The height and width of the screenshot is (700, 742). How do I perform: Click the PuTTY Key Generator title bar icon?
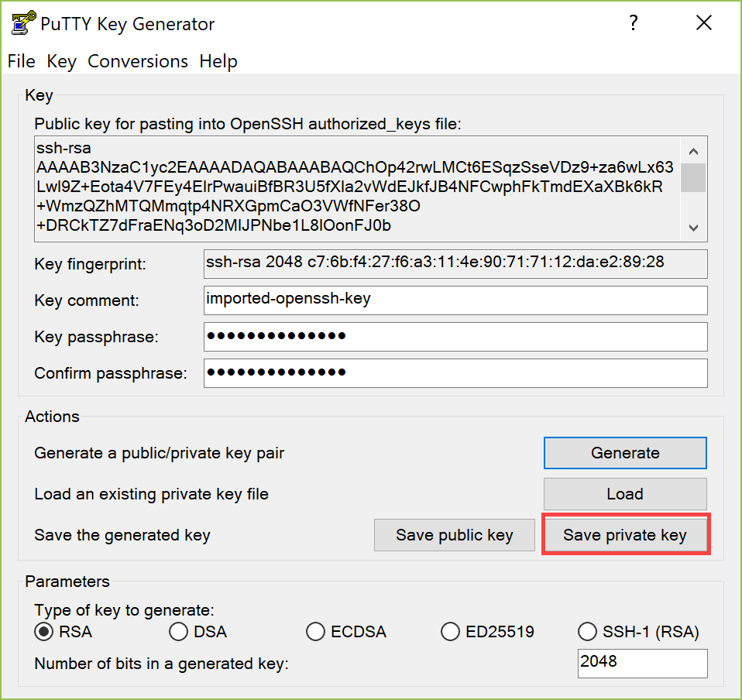click(x=23, y=22)
